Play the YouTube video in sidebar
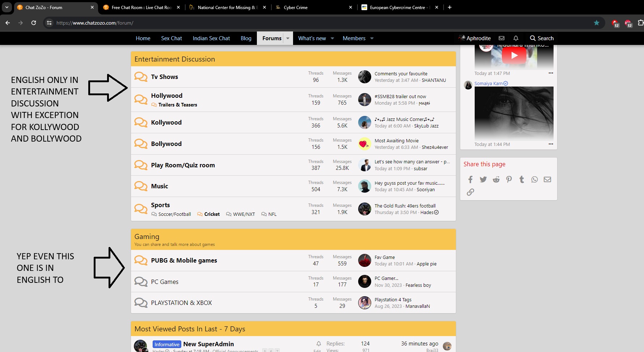Image resolution: width=644 pixels, height=352 pixels. click(514, 55)
